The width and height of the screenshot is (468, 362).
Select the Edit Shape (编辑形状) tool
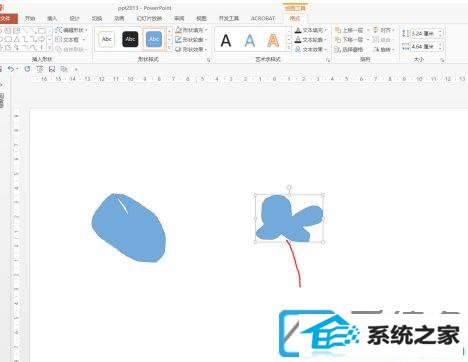click(71, 30)
